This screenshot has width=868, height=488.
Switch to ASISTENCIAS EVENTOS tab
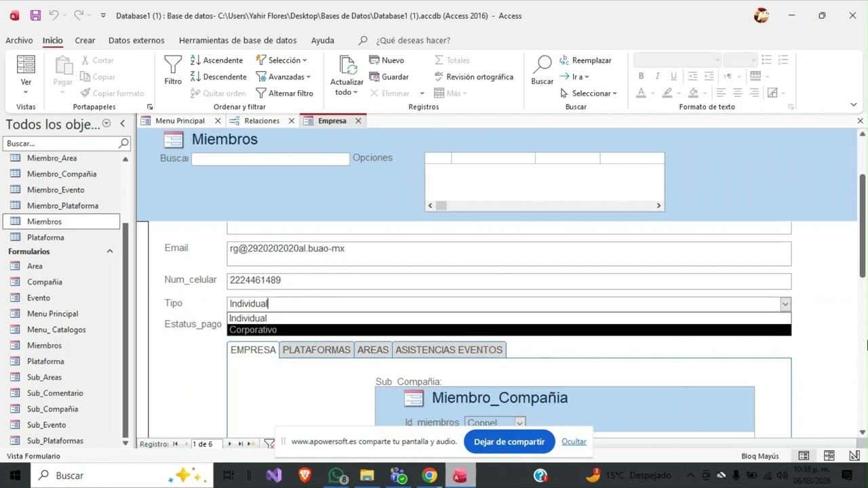[x=449, y=350]
